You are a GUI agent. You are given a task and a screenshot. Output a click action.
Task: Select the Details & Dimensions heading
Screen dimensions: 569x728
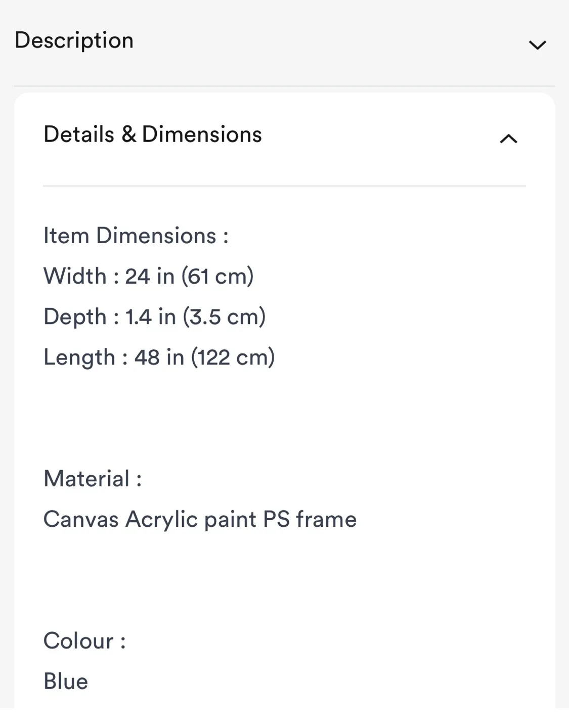click(152, 134)
